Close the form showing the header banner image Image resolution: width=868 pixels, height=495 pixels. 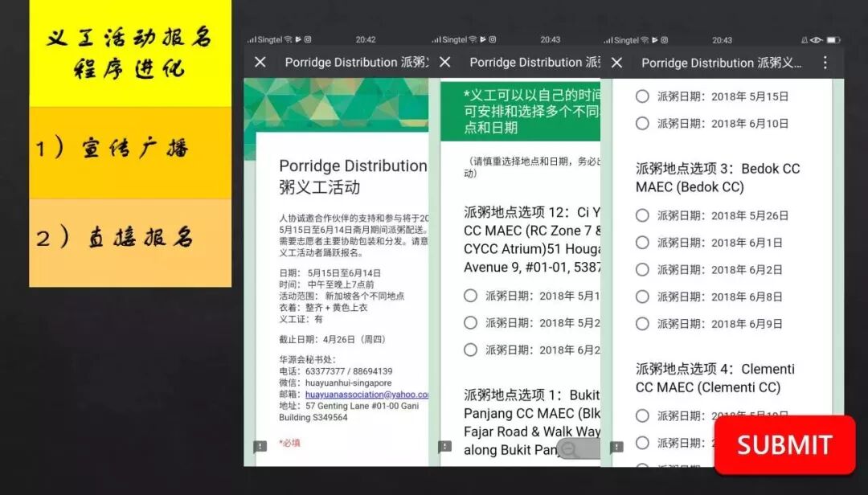pos(260,62)
